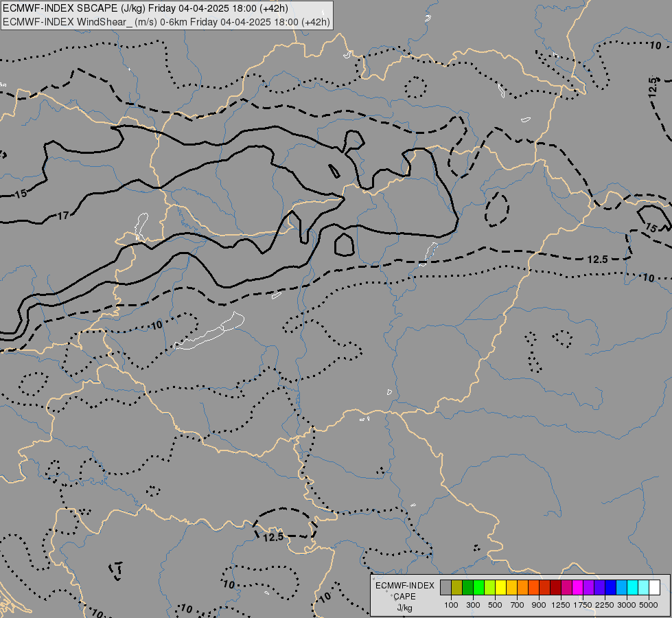
Task: Click the crimson pink legend swatch
Action: coord(566,588)
